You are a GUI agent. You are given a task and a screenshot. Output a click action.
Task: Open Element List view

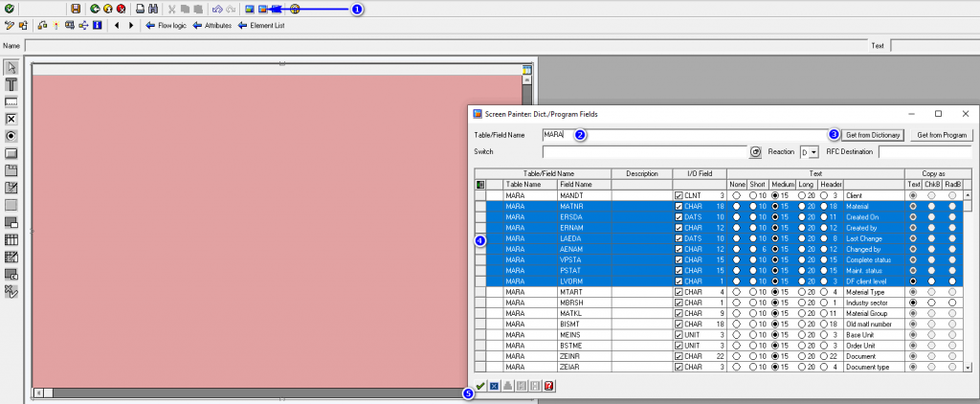point(261,26)
